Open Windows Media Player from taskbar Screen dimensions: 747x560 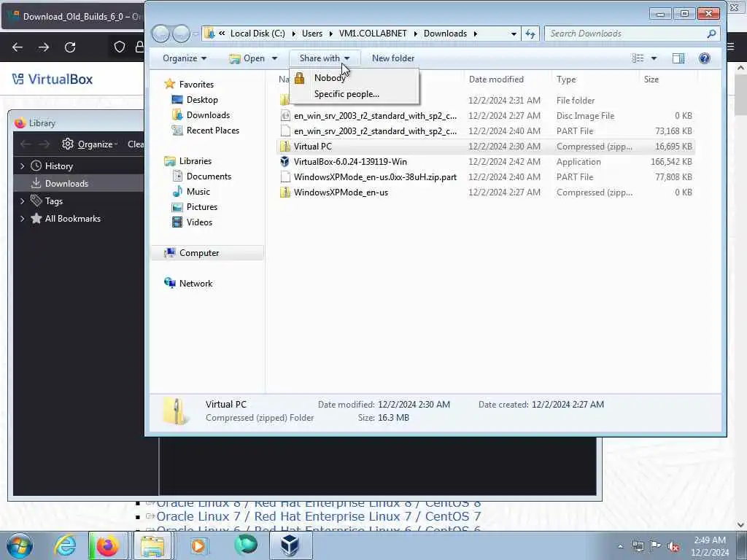click(198, 545)
